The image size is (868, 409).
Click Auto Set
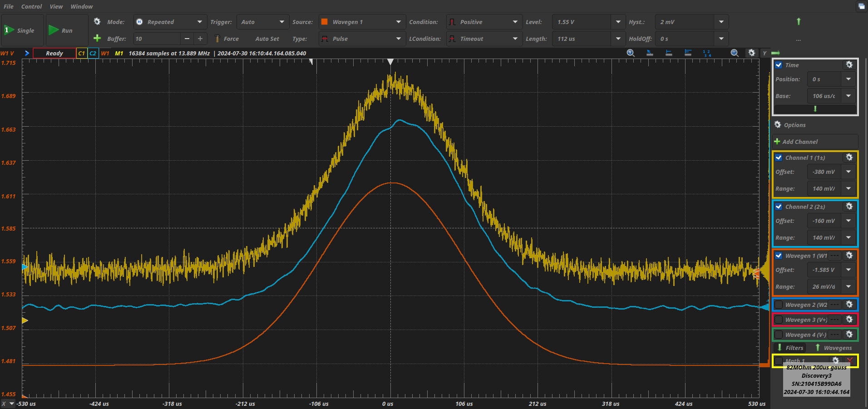(x=267, y=39)
